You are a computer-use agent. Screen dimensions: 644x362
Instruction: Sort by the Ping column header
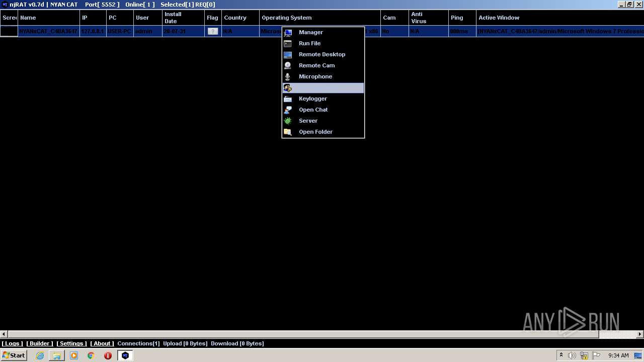462,18
